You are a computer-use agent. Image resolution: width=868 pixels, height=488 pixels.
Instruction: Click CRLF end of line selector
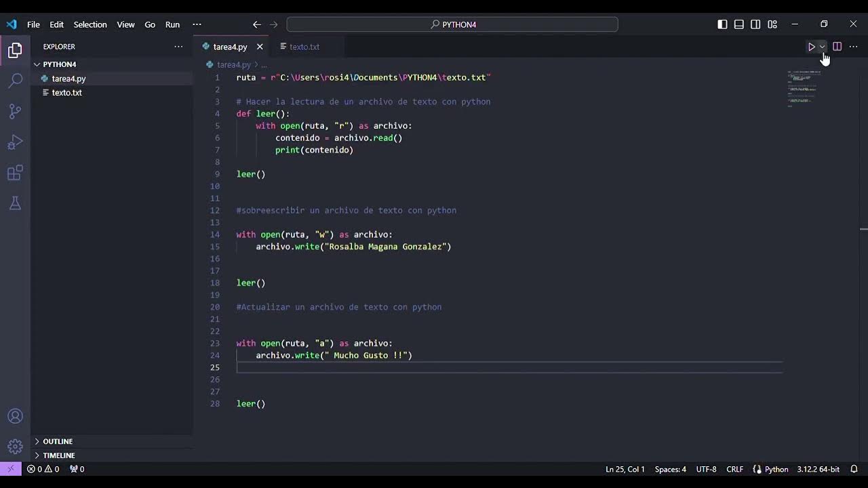[x=734, y=469]
